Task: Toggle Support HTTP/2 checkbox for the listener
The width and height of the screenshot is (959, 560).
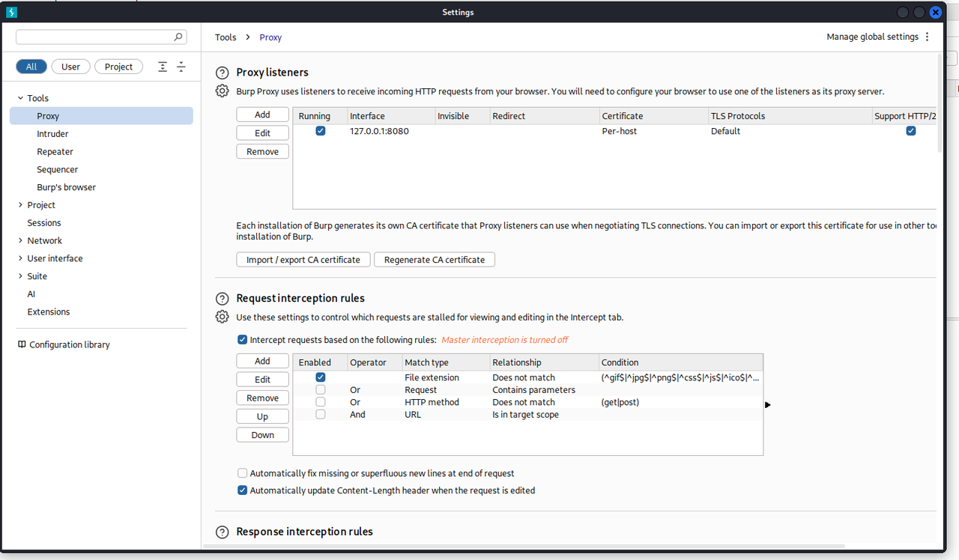Action: click(911, 131)
